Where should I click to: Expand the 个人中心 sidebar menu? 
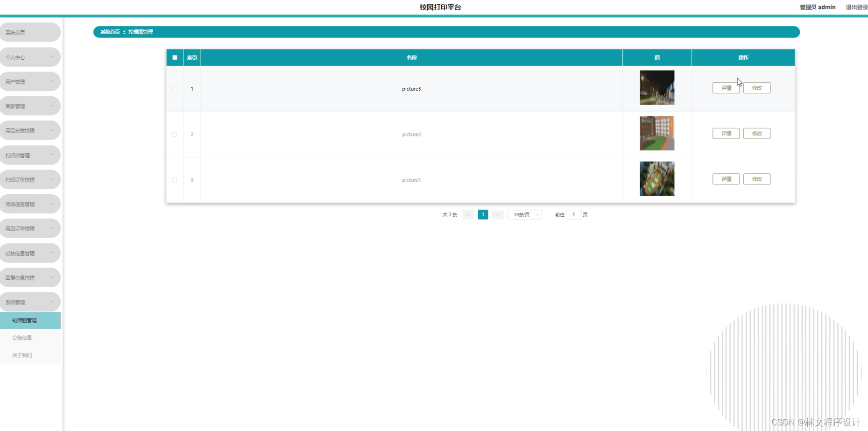coord(30,57)
